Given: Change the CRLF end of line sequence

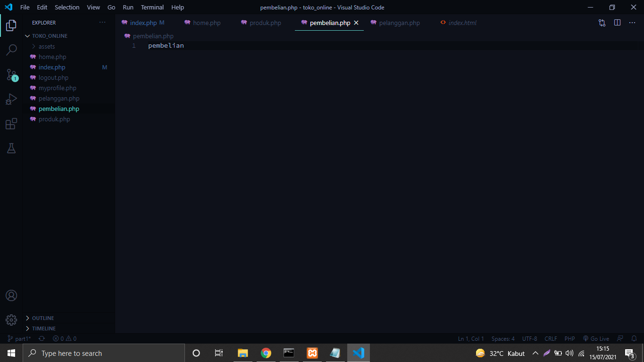Looking at the screenshot, I should tap(551, 339).
